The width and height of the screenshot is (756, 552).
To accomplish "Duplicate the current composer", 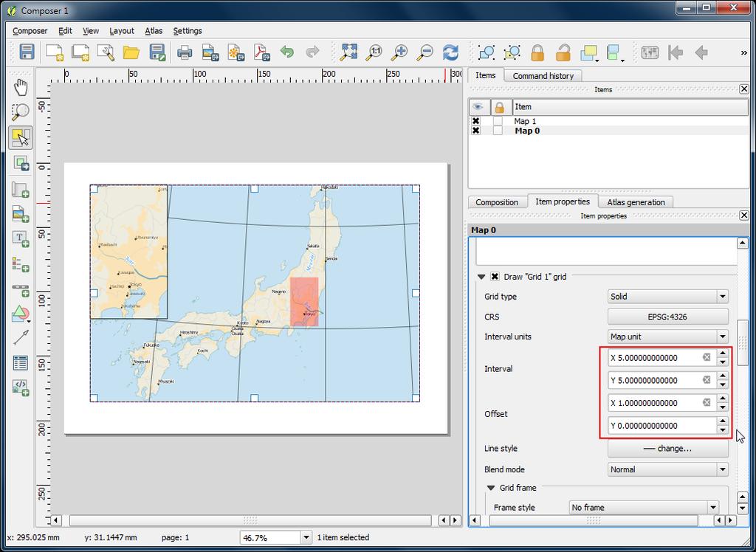I will click(x=80, y=52).
